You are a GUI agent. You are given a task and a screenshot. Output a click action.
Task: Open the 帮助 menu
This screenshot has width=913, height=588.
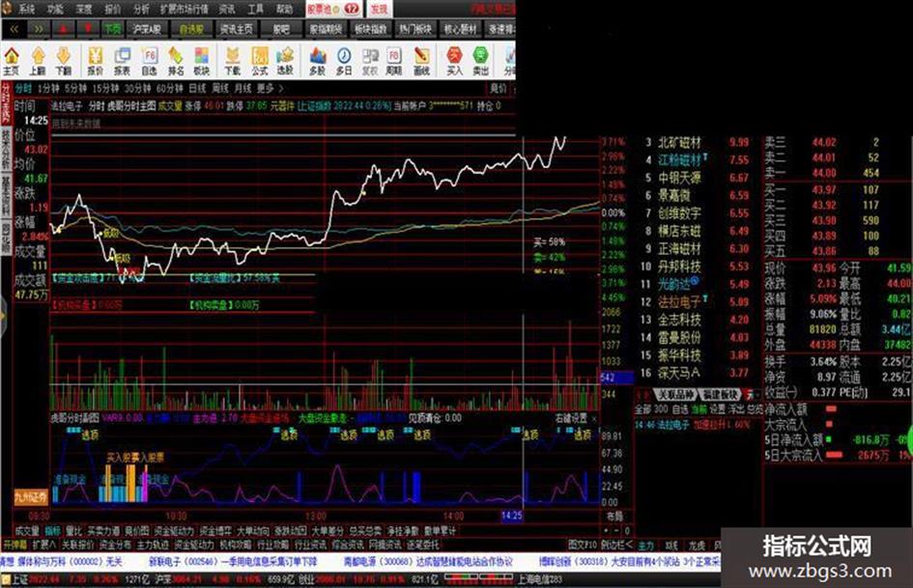click(x=285, y=9)
